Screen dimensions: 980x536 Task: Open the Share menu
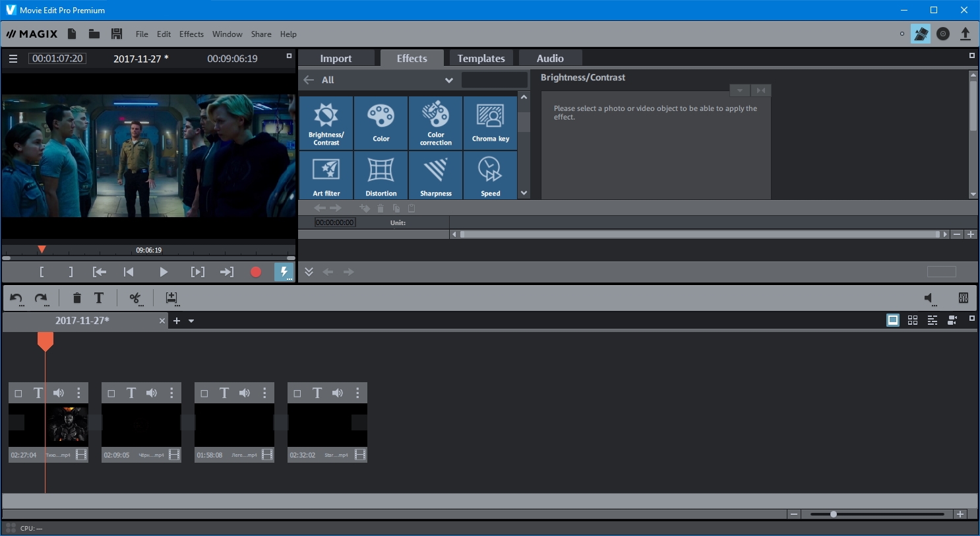click(260, 34)
